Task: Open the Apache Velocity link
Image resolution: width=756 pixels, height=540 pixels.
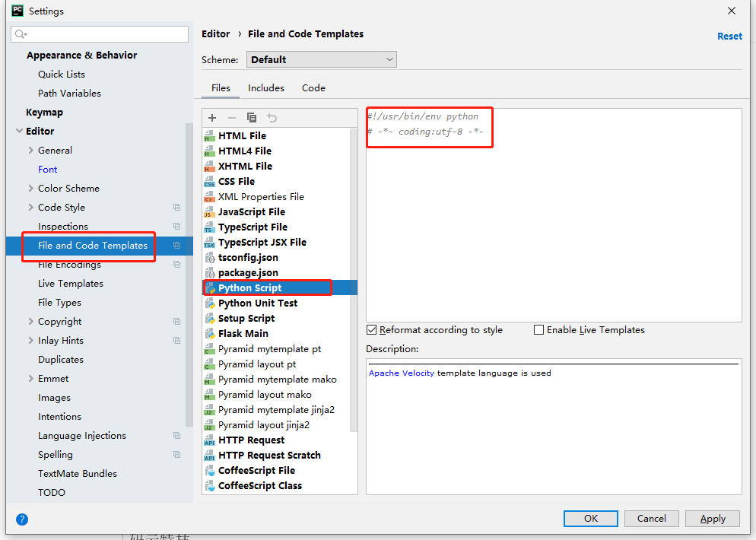Action: (401, 373)
